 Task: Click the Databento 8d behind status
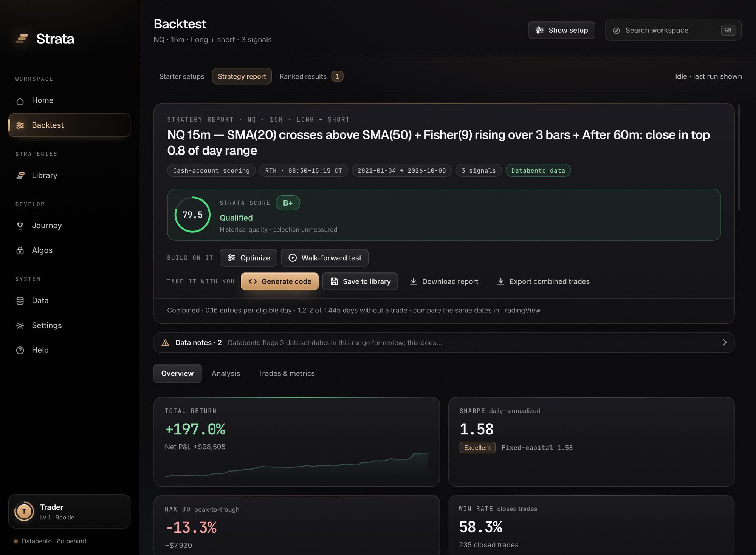point(50,541)
